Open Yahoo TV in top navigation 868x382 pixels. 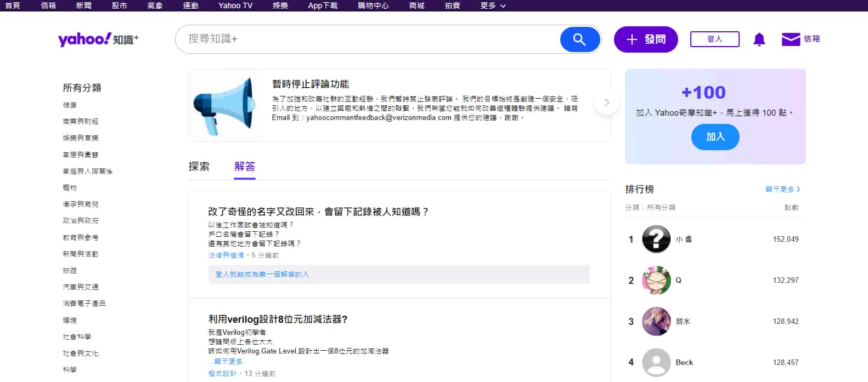[x=235, y=5]
